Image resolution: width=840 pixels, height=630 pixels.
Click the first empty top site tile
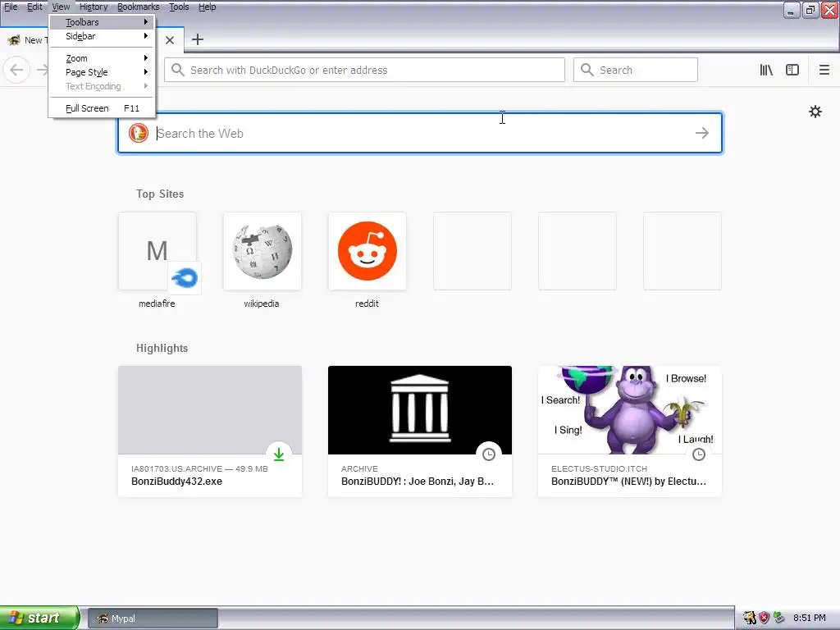[x=472, y=251]
